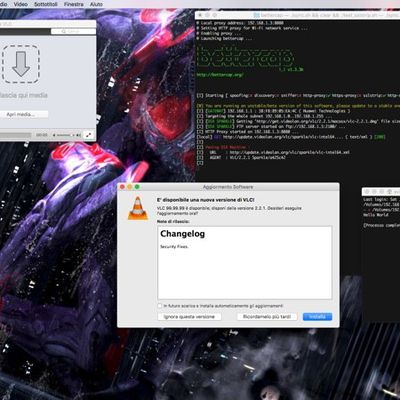
Task: Click the Installa button
Action: point(317,317)
